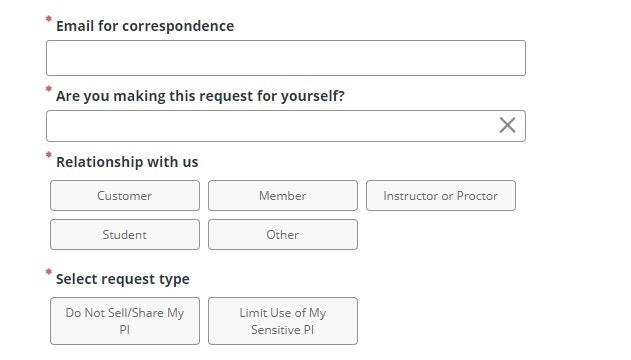Select the Customer relationship option
This screenshot has width=631, height=360.
[125, 195]
